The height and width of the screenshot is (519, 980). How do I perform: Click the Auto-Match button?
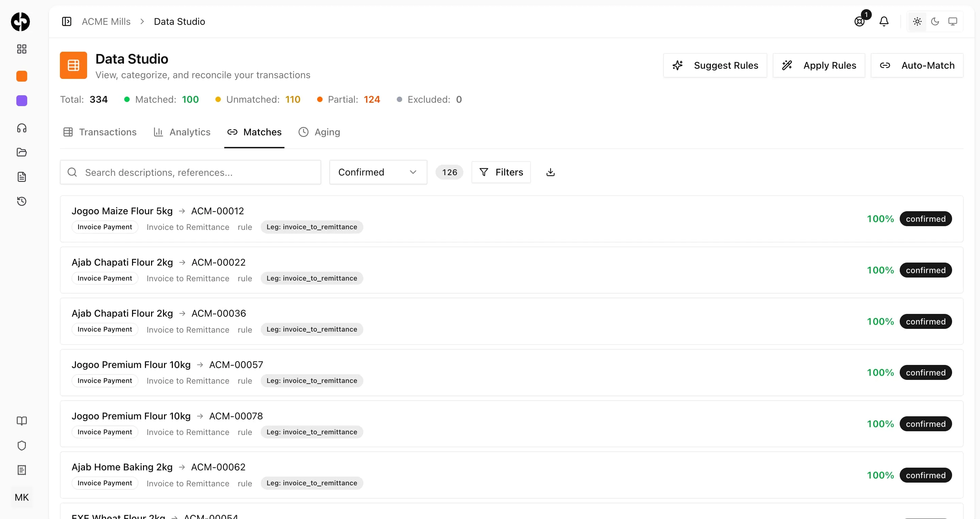pos(917,65)
